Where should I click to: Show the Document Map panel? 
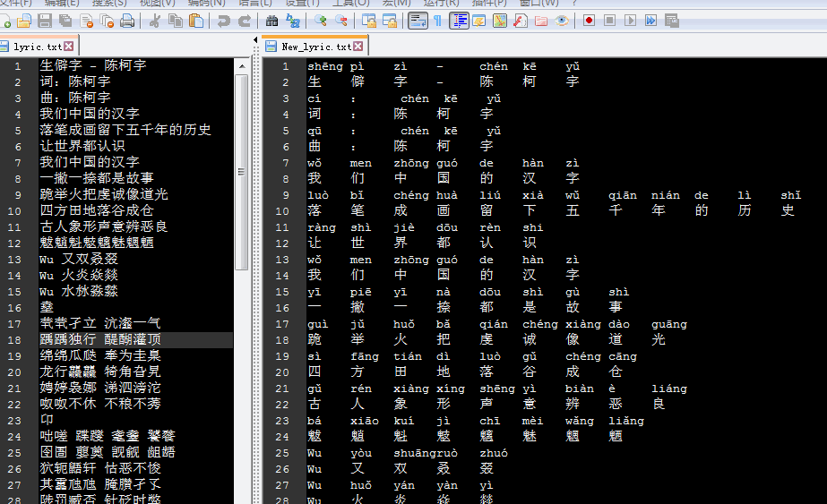coord(499,21)
